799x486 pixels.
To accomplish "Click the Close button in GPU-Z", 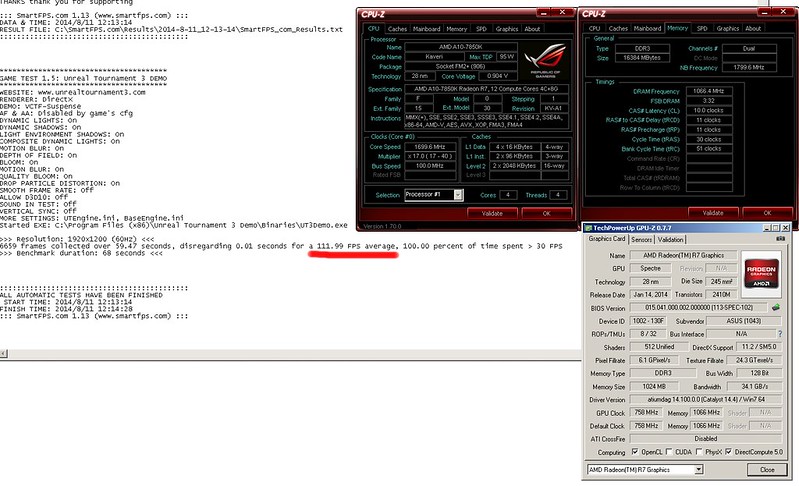I will point(767,469).
